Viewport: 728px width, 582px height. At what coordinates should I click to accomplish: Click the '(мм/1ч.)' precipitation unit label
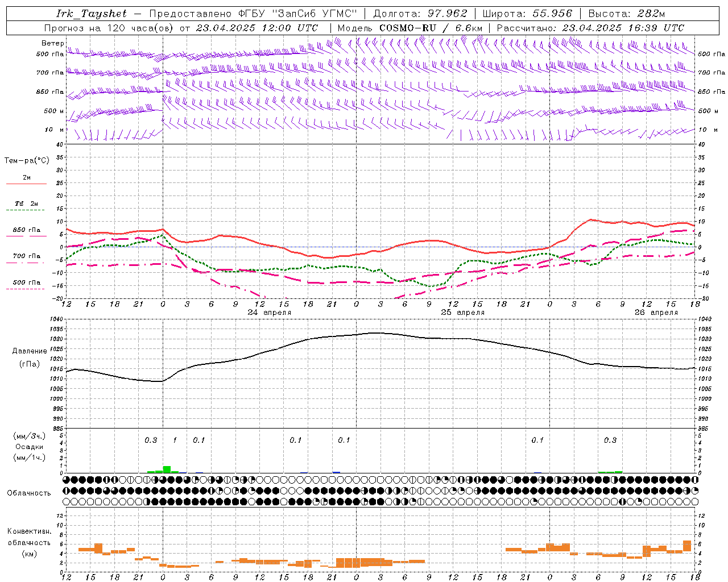tap(30, 458)
